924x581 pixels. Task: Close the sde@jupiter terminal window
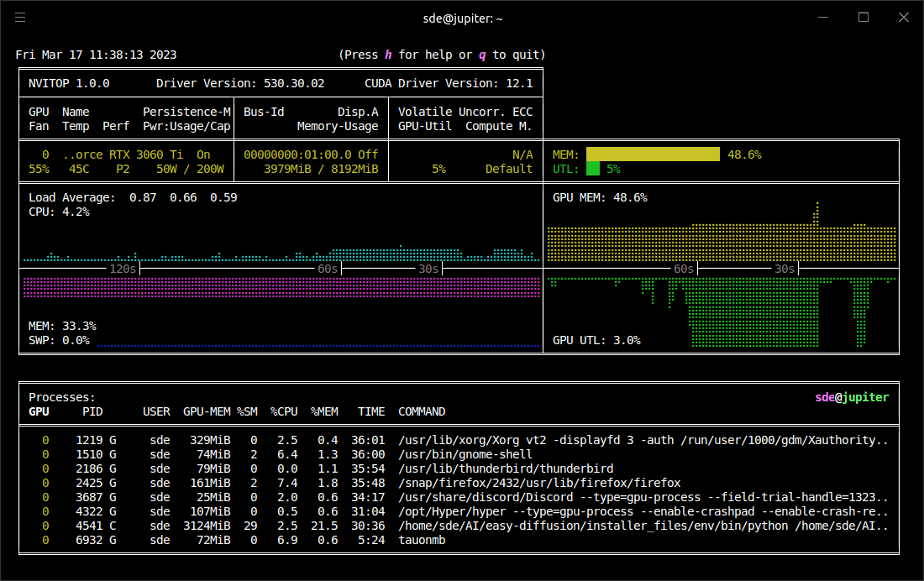pyautogui.click(x=903, y=18)
